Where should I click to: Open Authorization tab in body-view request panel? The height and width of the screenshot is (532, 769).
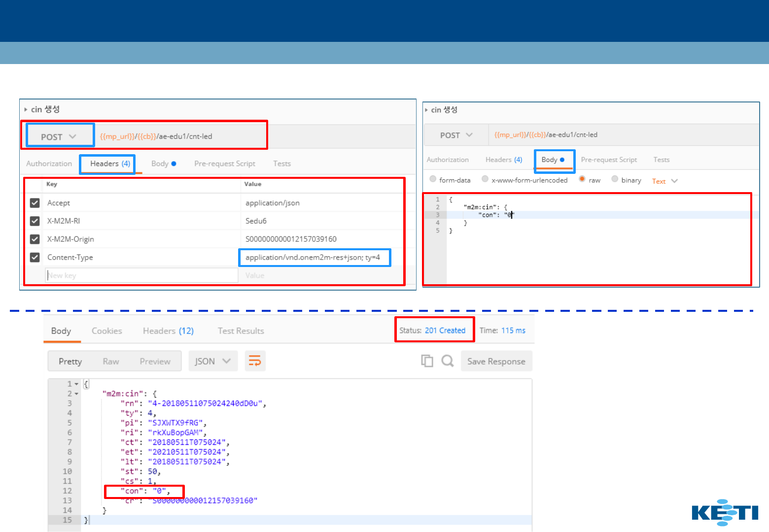click(x=448, y=160)
